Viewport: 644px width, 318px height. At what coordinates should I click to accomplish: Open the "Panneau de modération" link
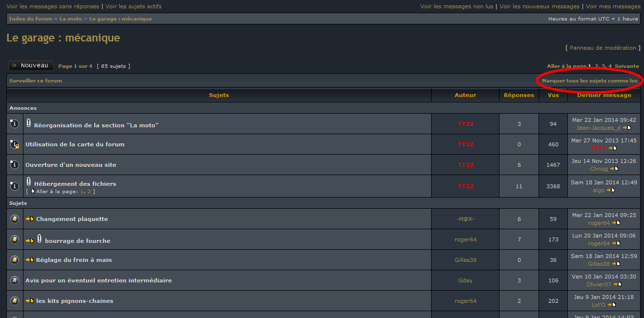pos(603,48)
